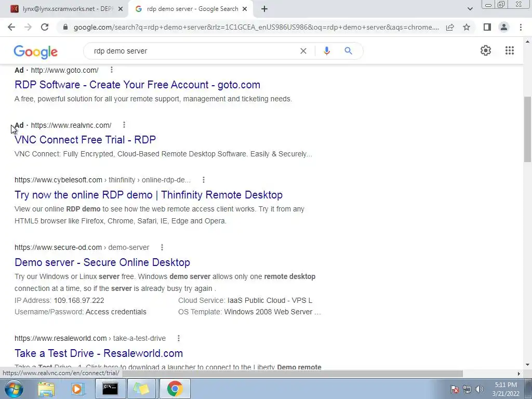Bookmark this page with star icon
Screen dimensions: 532x399
[x=467, y=27]
